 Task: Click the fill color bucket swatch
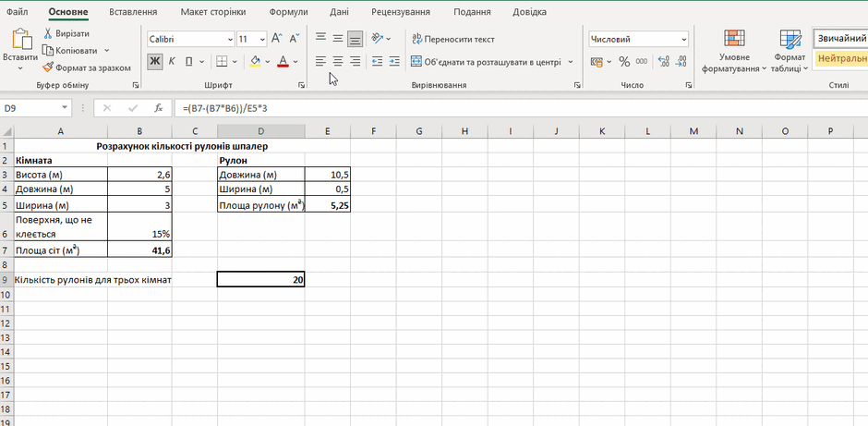pyautogui.click(x=255, y=61)
